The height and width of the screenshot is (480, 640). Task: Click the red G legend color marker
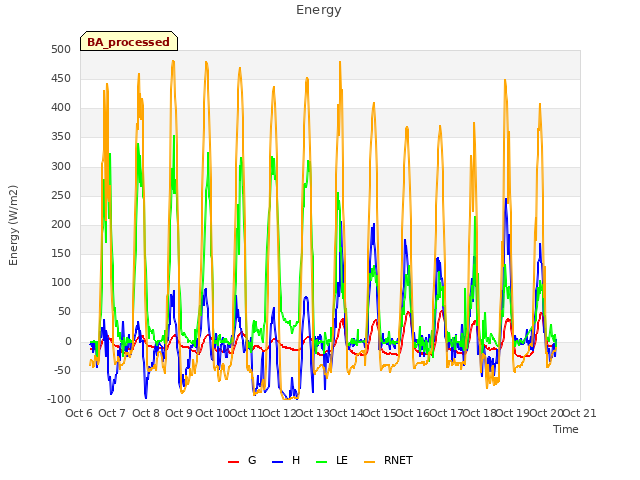(233, 462)
